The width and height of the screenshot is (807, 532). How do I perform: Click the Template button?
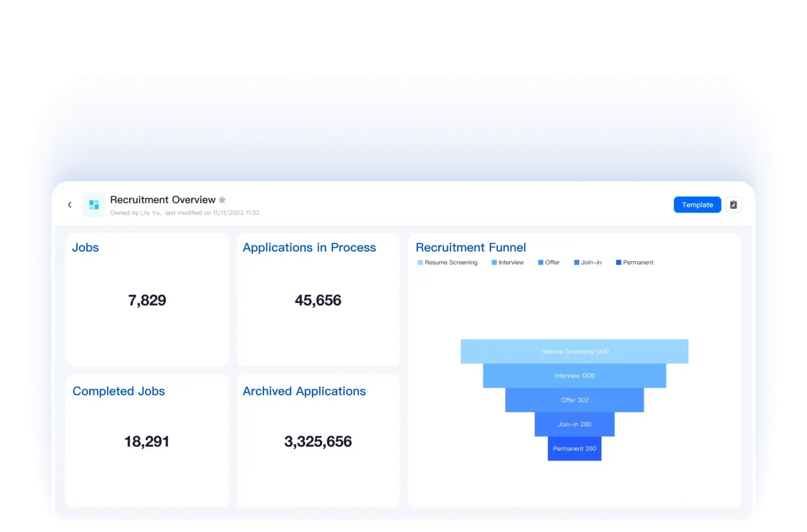(x=697, y=204)
